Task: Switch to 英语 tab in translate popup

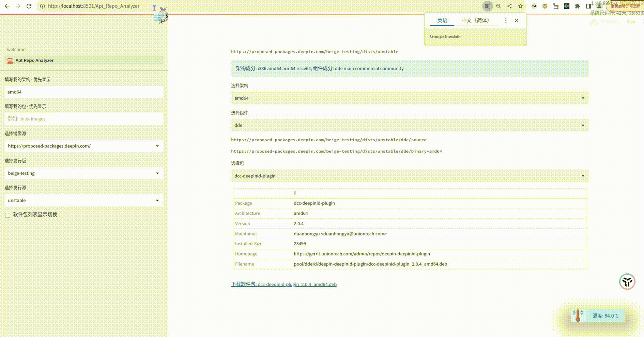Action: [442, 20]
